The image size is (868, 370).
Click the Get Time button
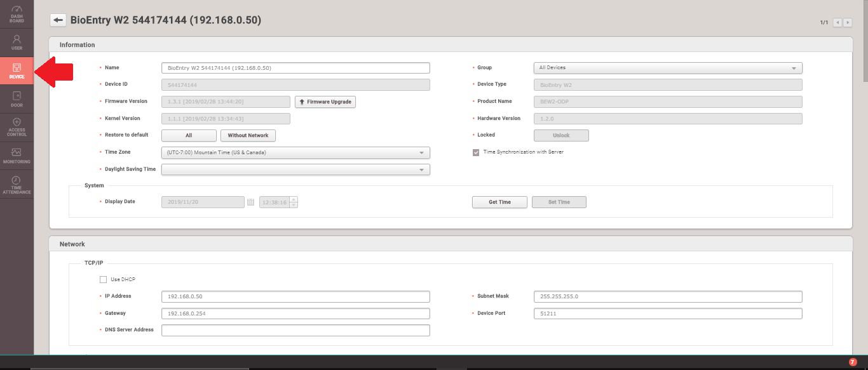click(500, 202)
